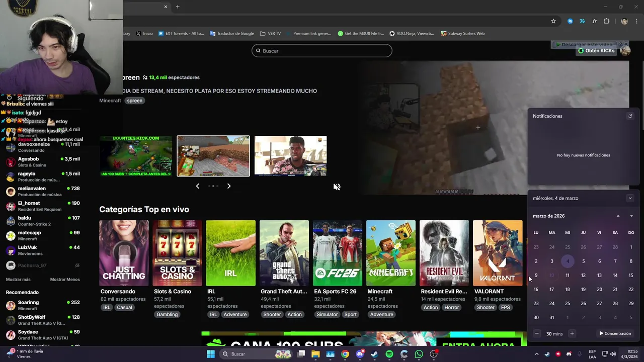
Task: Open Steam from the taskbar
Action: 374,354
